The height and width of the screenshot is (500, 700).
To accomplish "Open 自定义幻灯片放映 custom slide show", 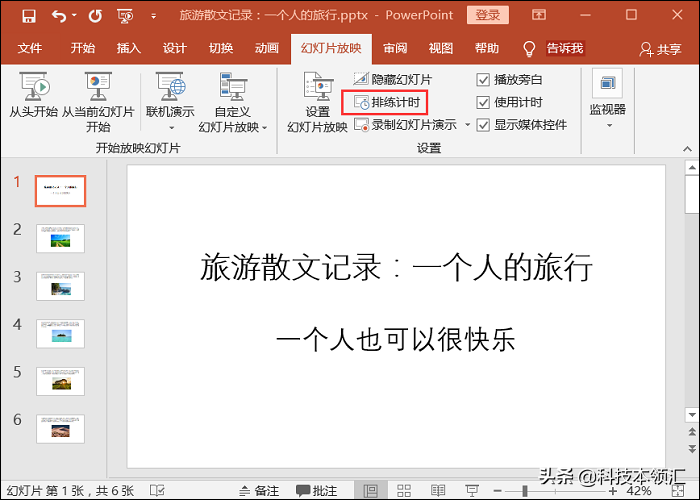I will pos(232,102).
